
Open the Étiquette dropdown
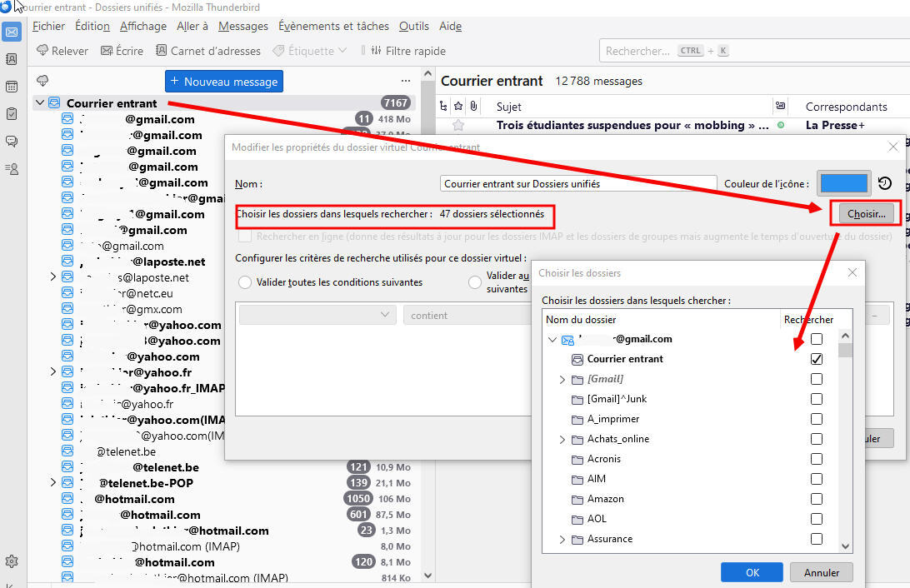(x=310, y=51)
